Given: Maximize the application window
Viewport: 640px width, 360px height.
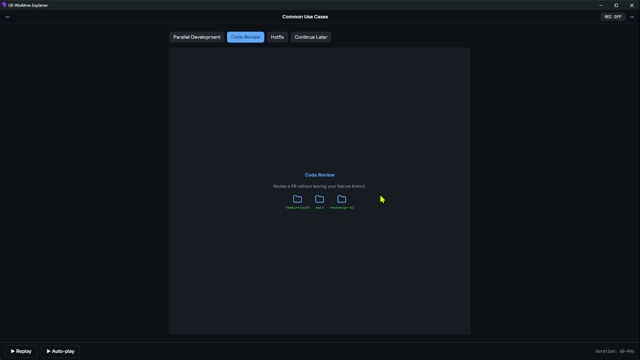Looking at the screenshot, I should [616, 5].
